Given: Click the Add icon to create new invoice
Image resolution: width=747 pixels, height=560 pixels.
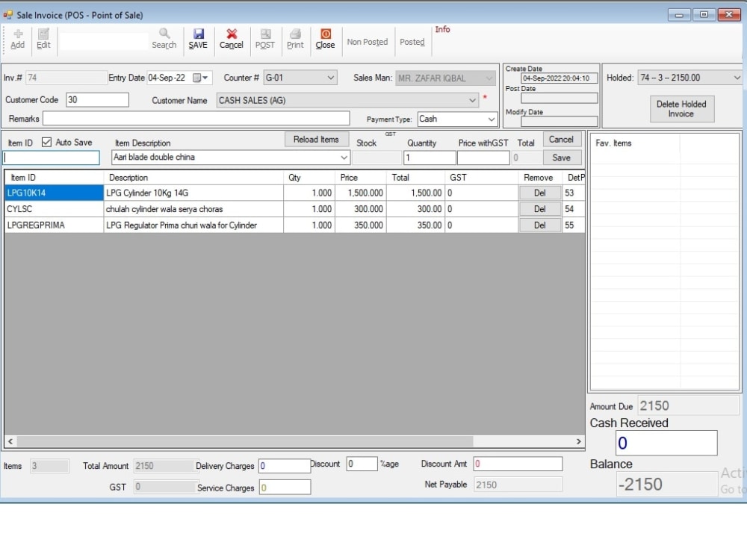Looking at the screenshot, I should pyautogui.click(x=17, y=39).
